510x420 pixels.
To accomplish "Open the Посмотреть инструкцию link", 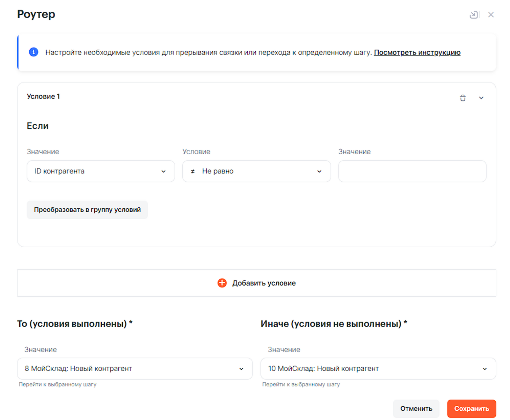I will point(417,52).
